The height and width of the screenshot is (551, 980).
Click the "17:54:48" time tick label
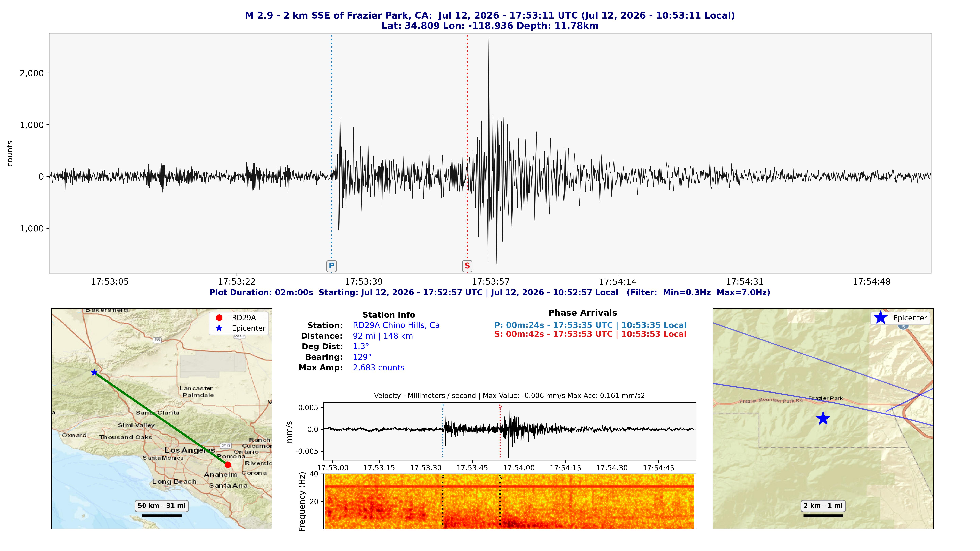tap(872, 282)
